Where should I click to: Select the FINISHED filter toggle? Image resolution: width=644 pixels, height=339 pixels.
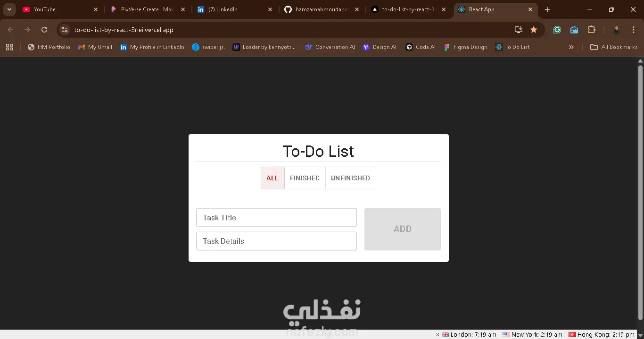click(305, 178)
